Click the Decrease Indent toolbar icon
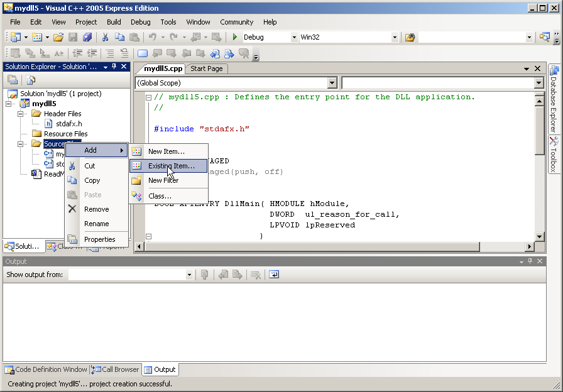The image size is (563, 392). [x=77, y=53]
